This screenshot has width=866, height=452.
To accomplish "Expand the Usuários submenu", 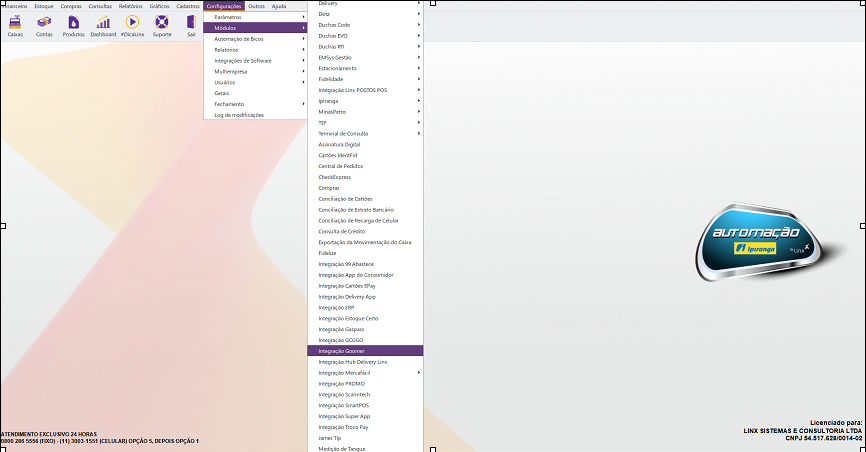I will pyautogui.click(x=255, y=82).
